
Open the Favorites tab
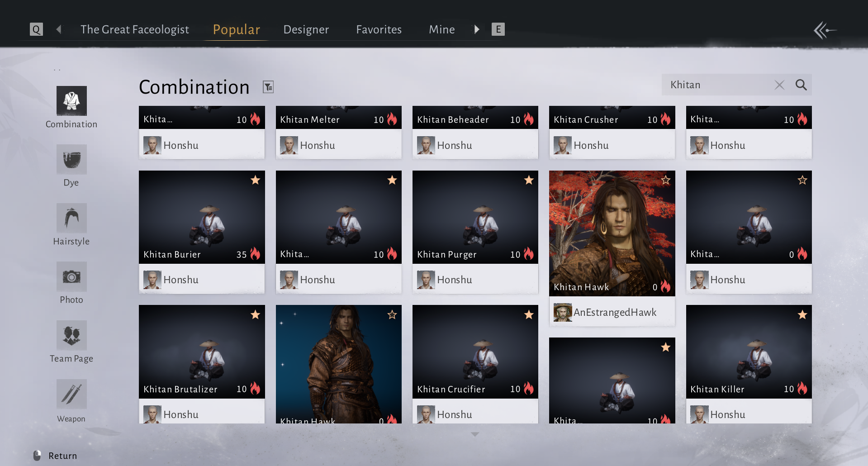[x=379, y=29]
